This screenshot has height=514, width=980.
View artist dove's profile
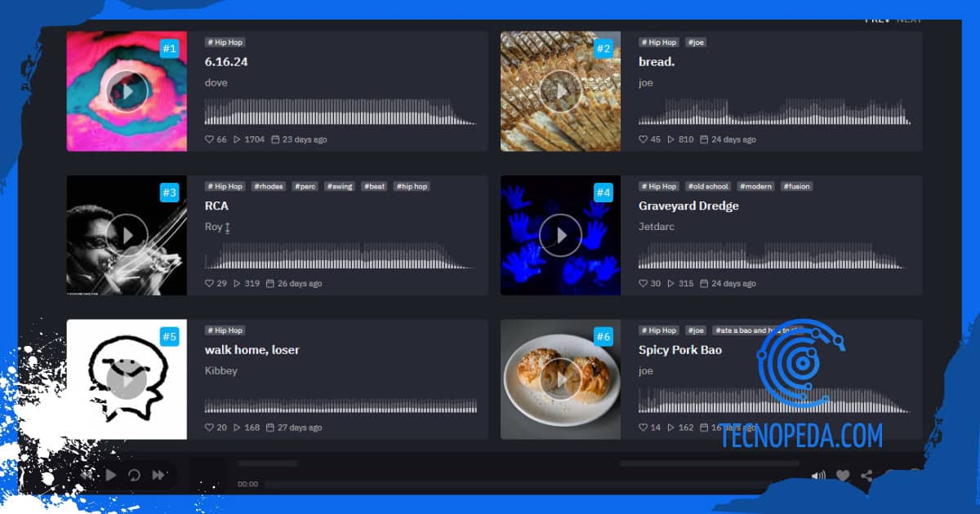point(216,82)
